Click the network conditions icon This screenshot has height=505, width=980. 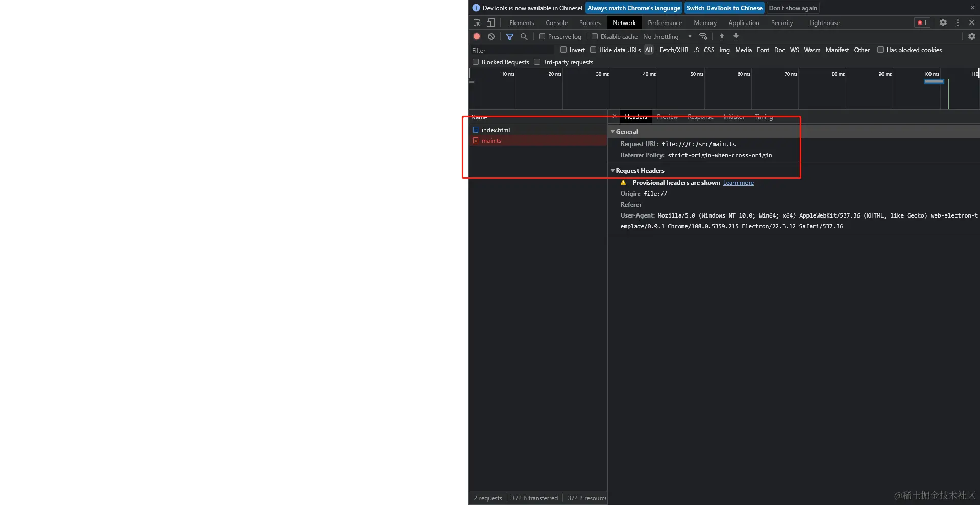pos(703,36)
